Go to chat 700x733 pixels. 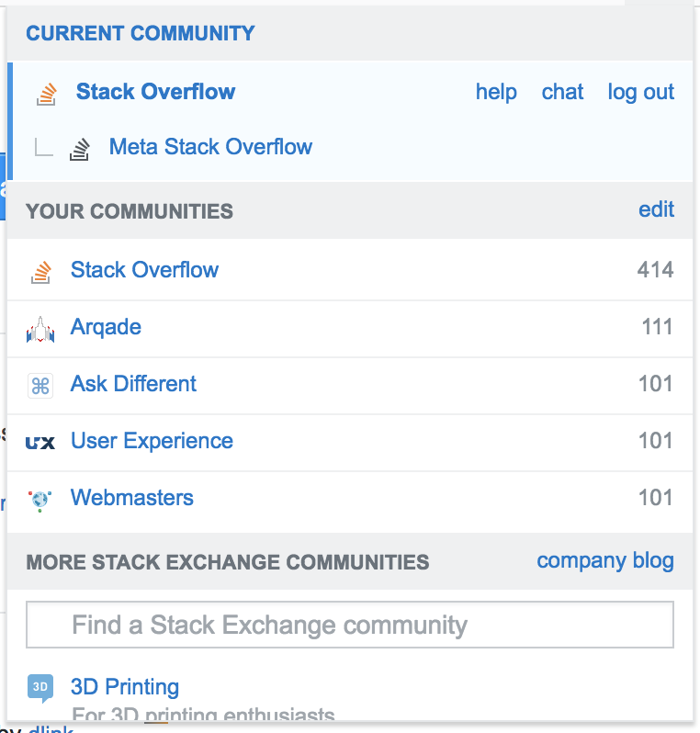click(562, 92)
